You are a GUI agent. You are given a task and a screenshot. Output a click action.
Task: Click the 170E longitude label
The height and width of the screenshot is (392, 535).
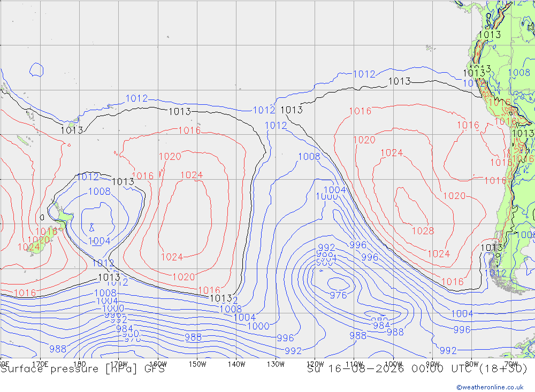point(40,364)
